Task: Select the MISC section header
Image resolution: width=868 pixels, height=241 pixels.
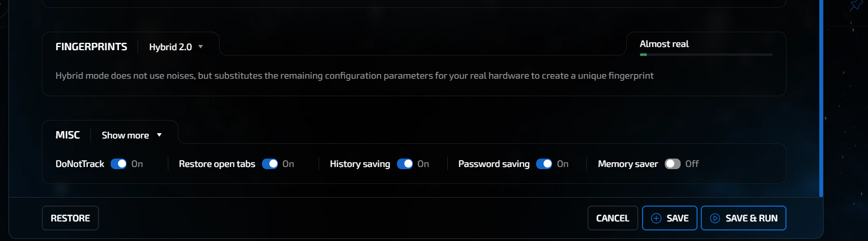Action: point(68,135)
